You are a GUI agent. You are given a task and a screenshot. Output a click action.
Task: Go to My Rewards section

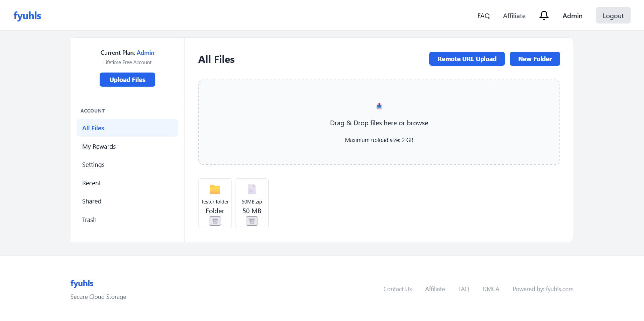(x=99, y=146)
